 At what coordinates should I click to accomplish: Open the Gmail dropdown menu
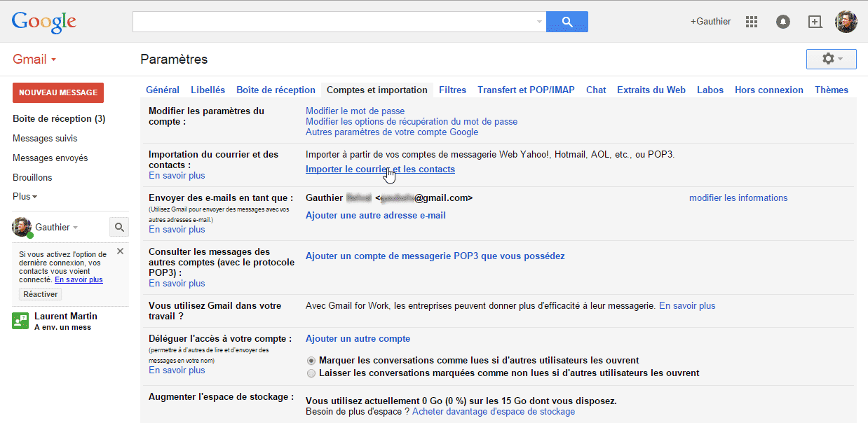tap(31, 59)
